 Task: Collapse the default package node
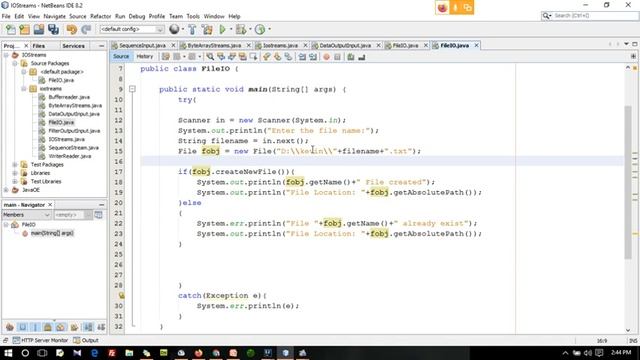(24, 72)
